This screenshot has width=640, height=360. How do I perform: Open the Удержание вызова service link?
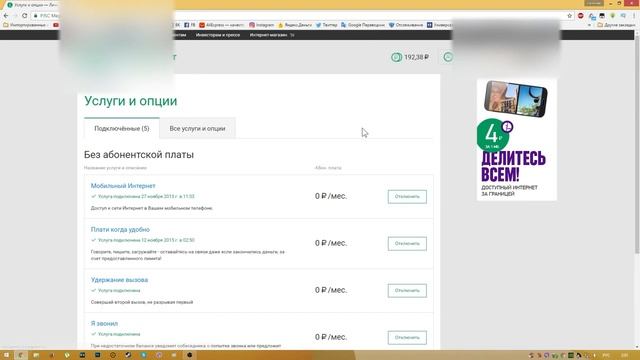click(x=119, y=280)
